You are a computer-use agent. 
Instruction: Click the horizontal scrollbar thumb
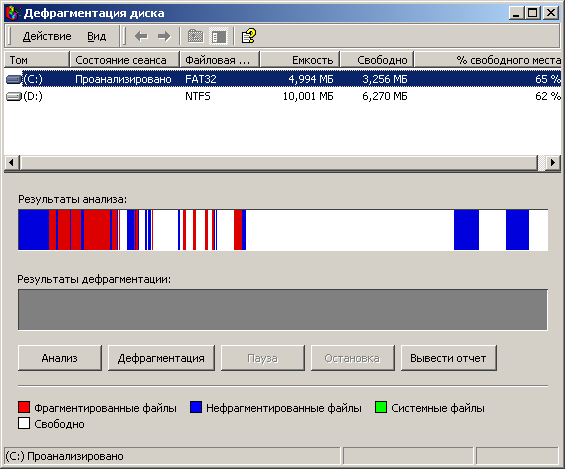(x=279, y=162)
